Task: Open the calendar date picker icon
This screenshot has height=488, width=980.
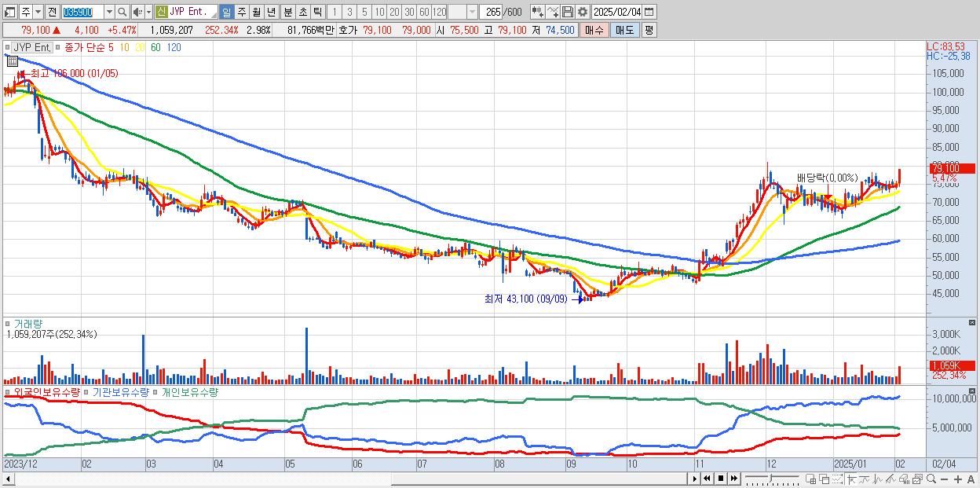Action: pyautogui.click(x=649, y=12)
